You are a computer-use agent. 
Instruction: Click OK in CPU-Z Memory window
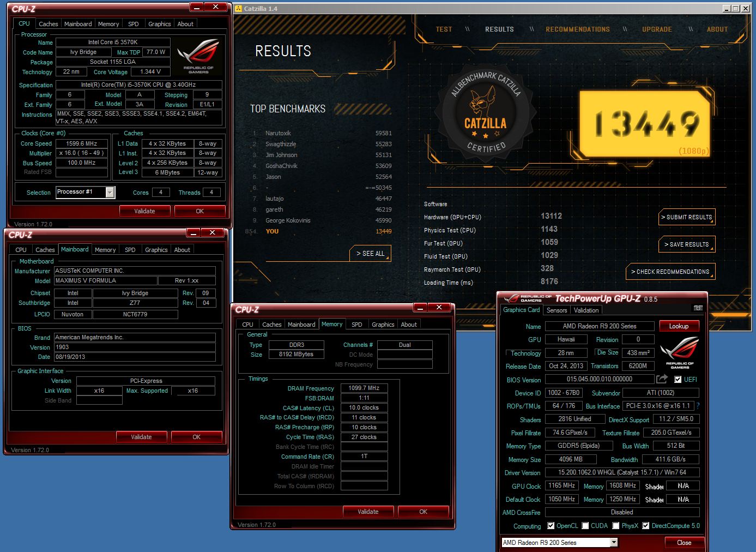click(424, 512)
